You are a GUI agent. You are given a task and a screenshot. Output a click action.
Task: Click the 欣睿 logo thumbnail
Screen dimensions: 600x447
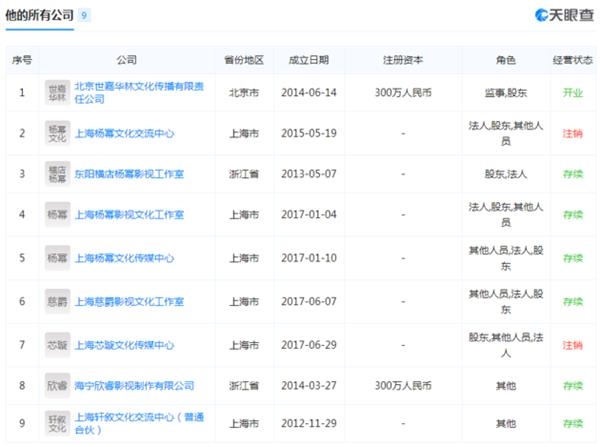57,385
